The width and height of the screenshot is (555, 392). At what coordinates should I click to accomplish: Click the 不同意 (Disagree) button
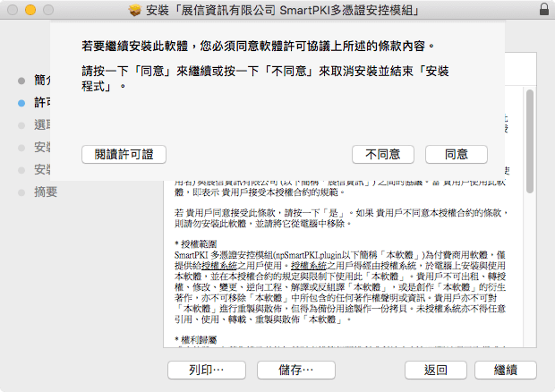pyautogui.click(x=382, y=154)
